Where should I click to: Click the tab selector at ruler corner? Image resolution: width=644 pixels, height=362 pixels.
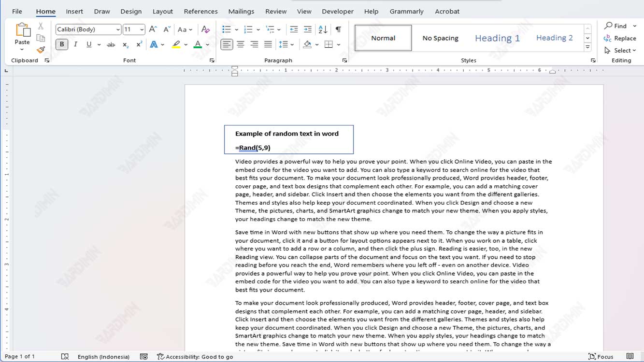click(x=6, y=70)
